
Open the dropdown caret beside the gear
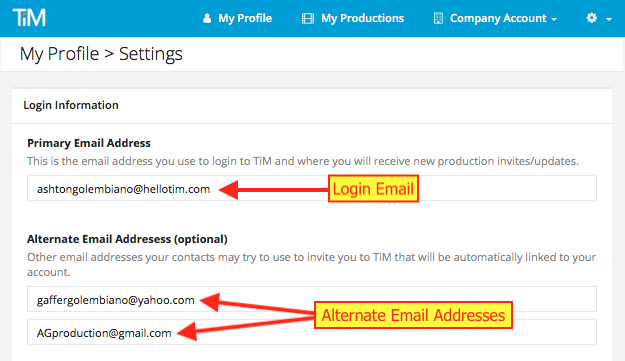[x=609, y=19]
